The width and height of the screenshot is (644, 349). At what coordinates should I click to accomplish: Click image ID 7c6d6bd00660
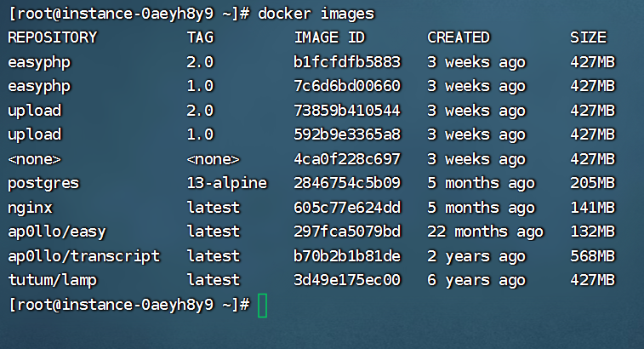(347, 86)
